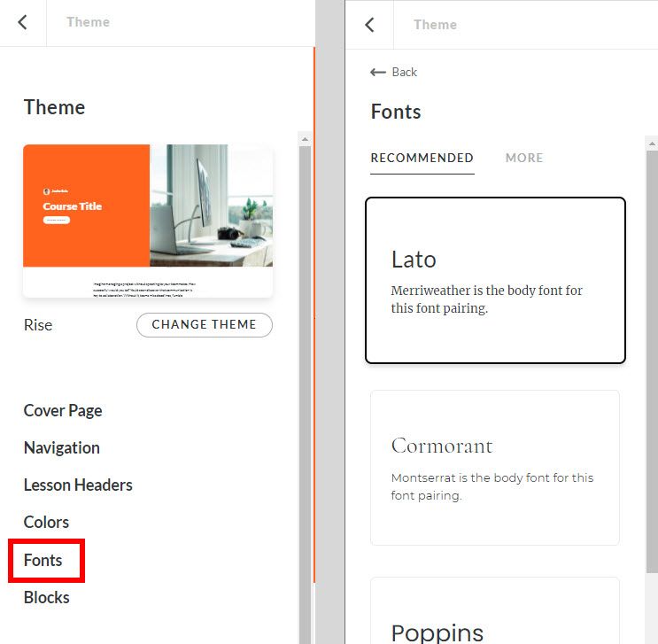Click the back chevron in the left Theme panel header
This screenshot has height=644, width=658.
23,22
